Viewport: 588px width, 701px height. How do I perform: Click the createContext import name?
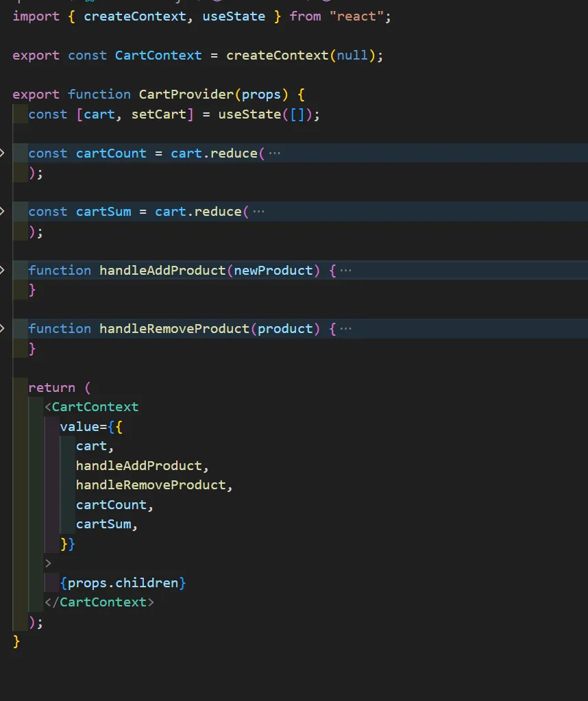click(x=135, y=16)
